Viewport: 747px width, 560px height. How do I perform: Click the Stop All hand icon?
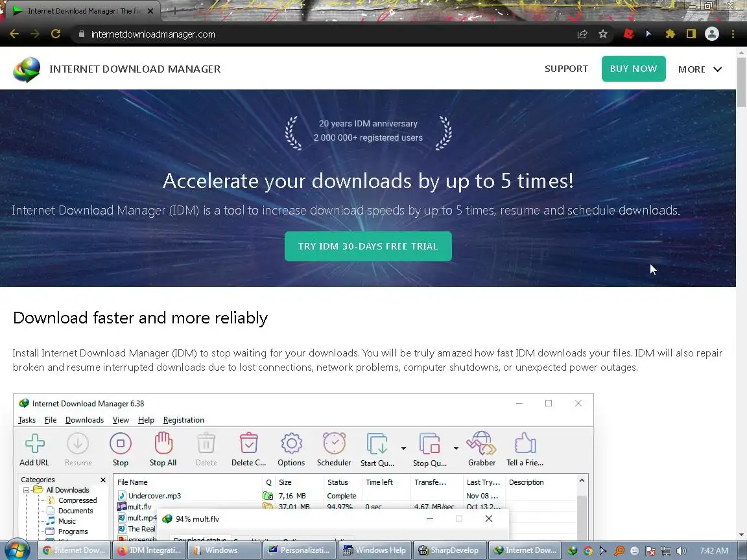tap(163, 443)
